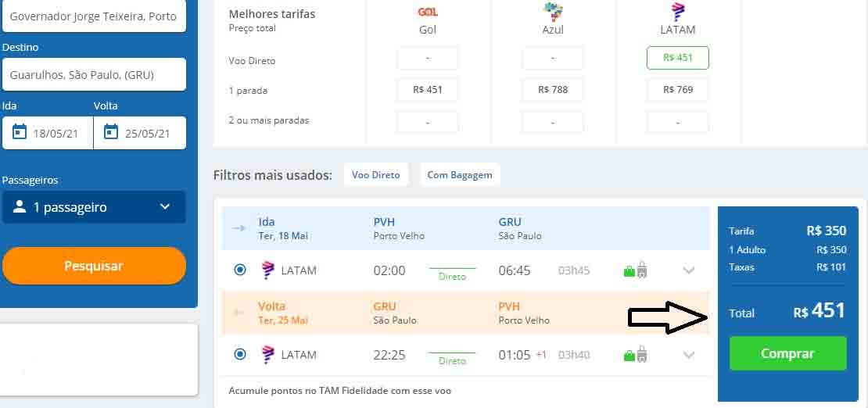The width and height of the screenshot is (868, 408).
Task: Click the Gol airline logo
Action: pyautogui.click(x=428, y=12)
